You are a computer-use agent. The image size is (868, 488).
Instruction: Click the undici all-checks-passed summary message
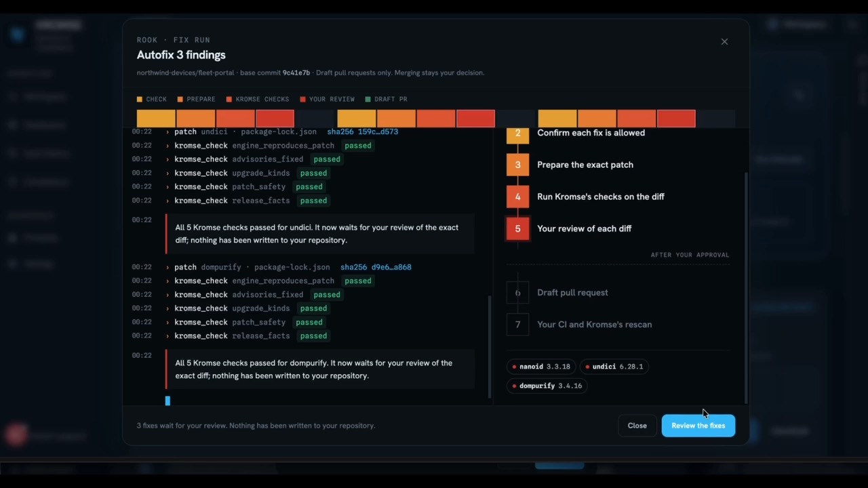pos(320,234)
